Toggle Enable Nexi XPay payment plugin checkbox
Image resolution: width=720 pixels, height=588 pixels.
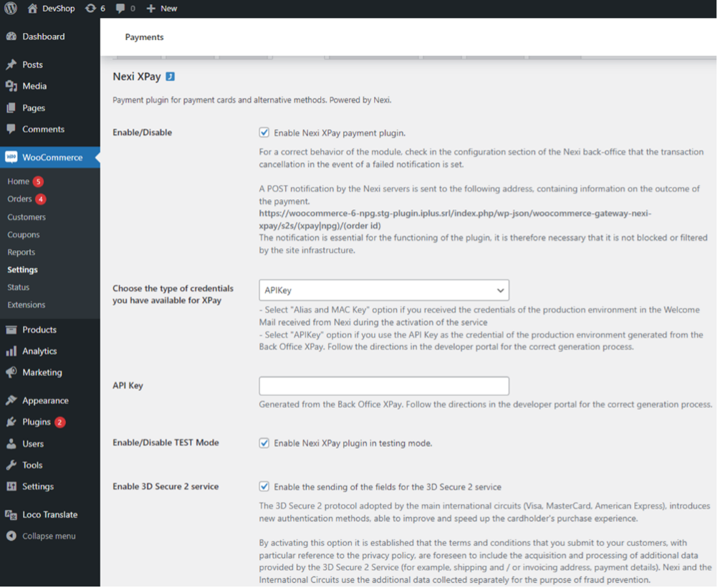(x=264, y=132)
